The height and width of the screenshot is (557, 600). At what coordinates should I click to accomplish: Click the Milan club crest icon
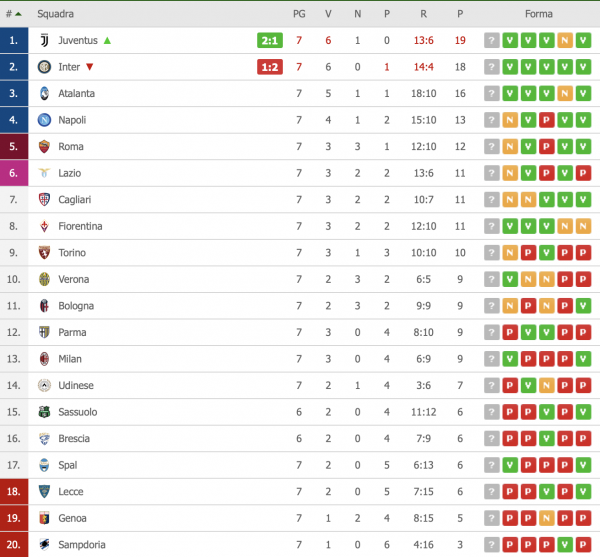44,359
